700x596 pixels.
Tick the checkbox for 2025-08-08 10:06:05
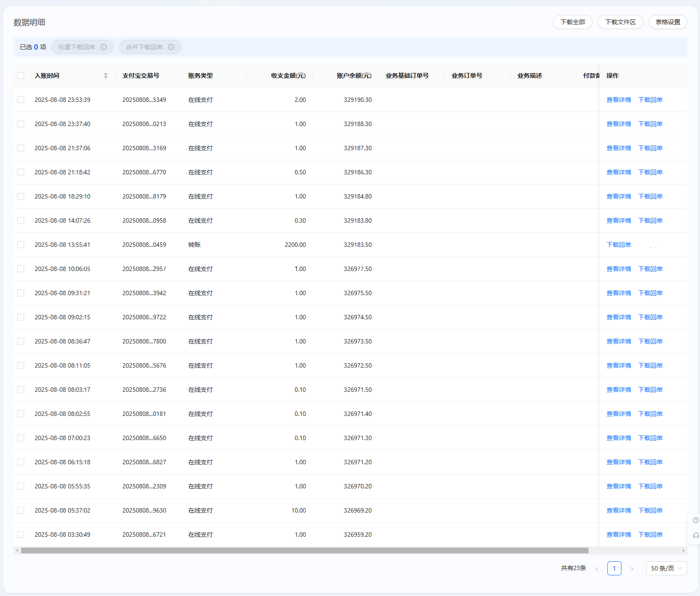[21, 269]
